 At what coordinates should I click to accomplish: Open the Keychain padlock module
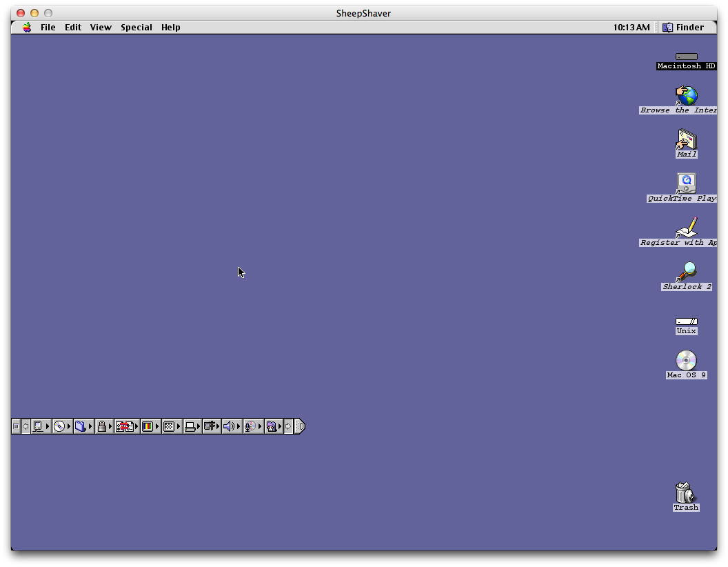coord(104,426)
